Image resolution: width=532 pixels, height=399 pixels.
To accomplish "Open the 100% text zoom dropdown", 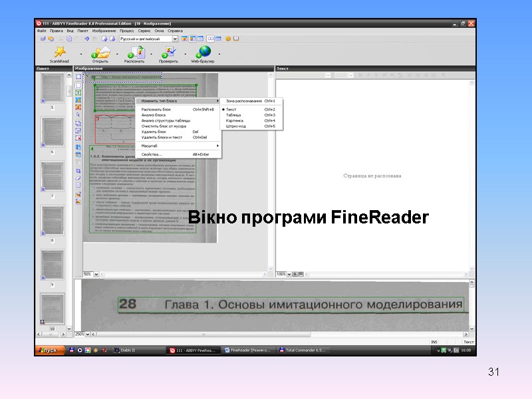I will 289,274.
